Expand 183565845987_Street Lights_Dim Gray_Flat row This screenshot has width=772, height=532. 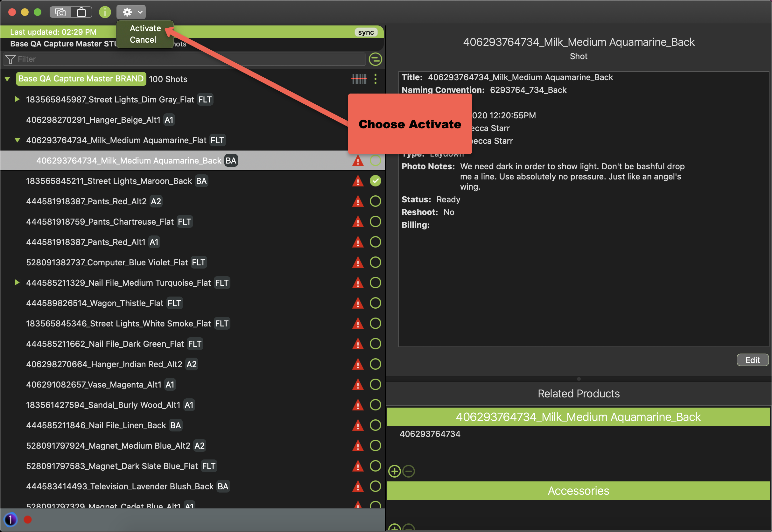(x=17, y=99)
